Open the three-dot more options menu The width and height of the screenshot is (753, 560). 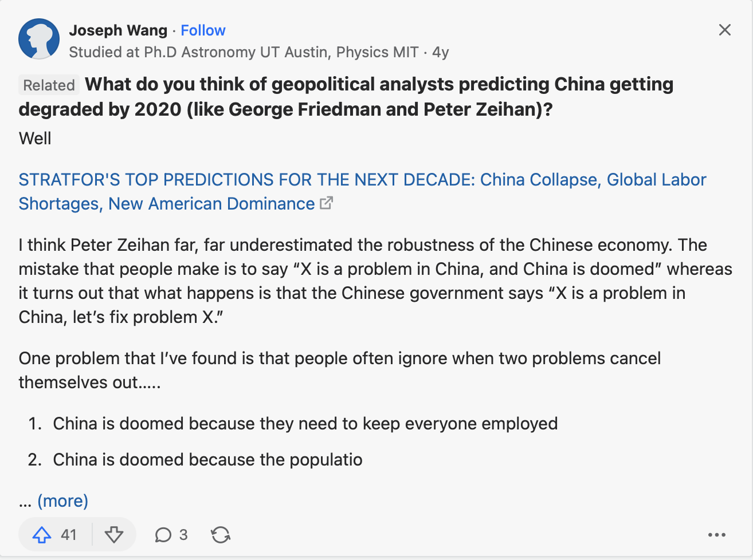point(716,535)
